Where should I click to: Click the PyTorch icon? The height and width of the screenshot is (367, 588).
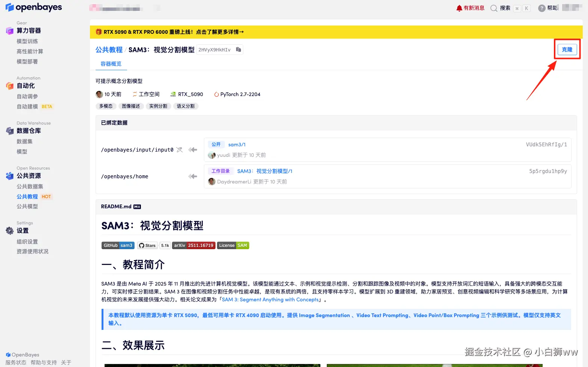click(216, 95)
